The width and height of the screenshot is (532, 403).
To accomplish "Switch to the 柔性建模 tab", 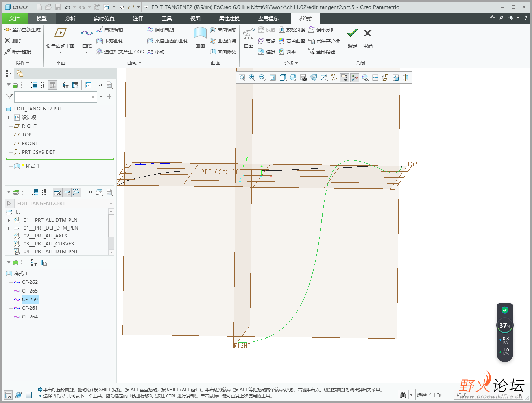I will (x=229, y=18).
